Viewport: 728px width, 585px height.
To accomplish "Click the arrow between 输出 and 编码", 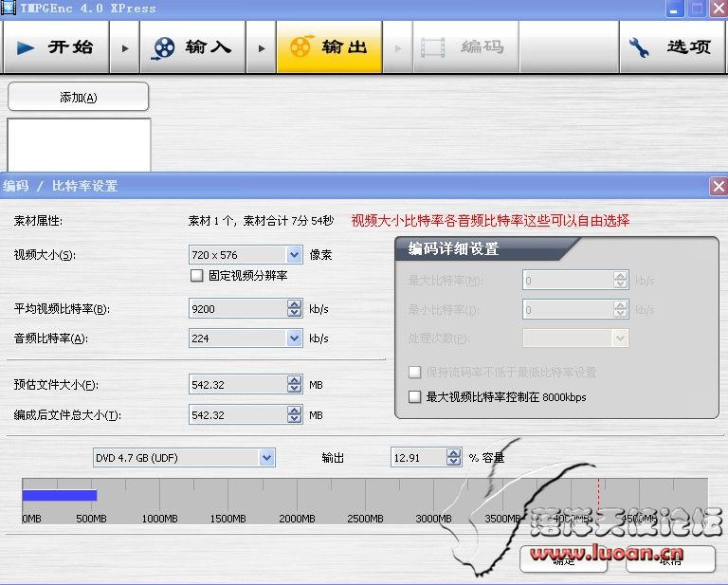I will (x=398, y=47).
